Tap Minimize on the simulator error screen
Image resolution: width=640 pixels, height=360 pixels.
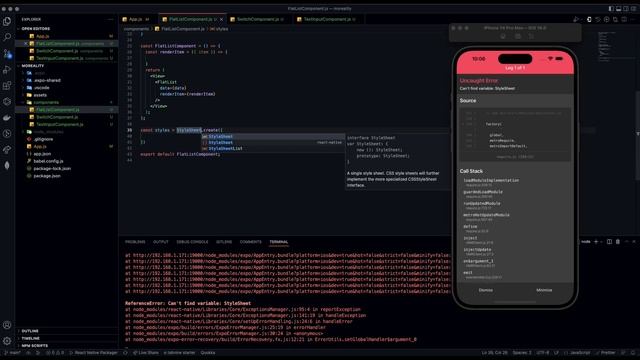coord(544,290)
